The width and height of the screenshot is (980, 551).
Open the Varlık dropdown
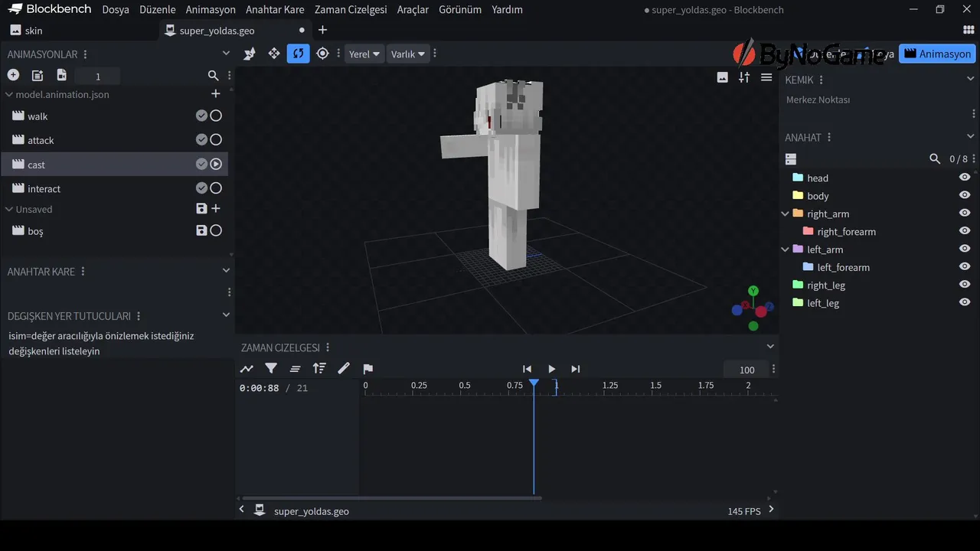(407, 54)
